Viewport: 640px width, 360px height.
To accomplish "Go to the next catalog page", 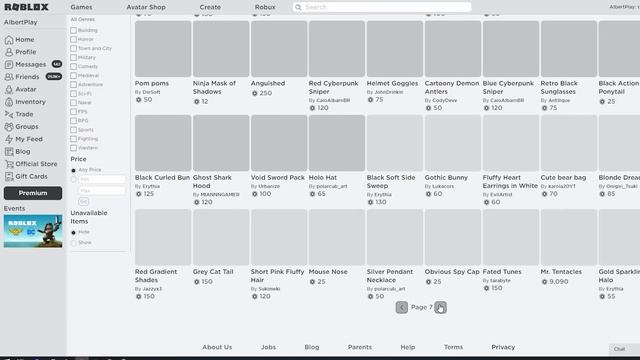I will point(440,307).
